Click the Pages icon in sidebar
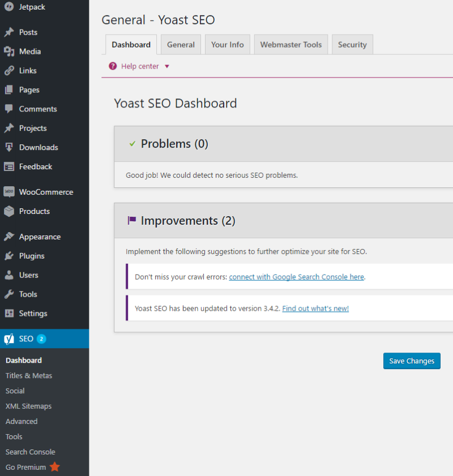The image size is (453, 476). point(9,89)
